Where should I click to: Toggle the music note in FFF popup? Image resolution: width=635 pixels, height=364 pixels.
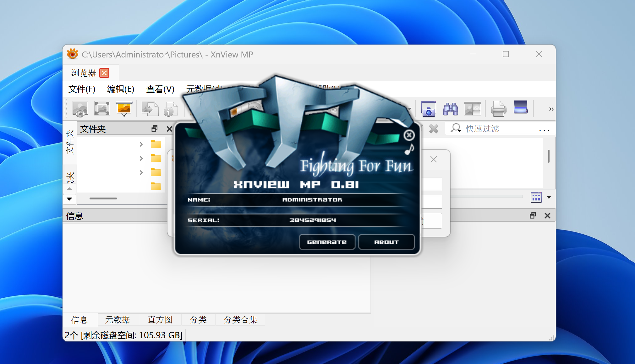(409, 149)
